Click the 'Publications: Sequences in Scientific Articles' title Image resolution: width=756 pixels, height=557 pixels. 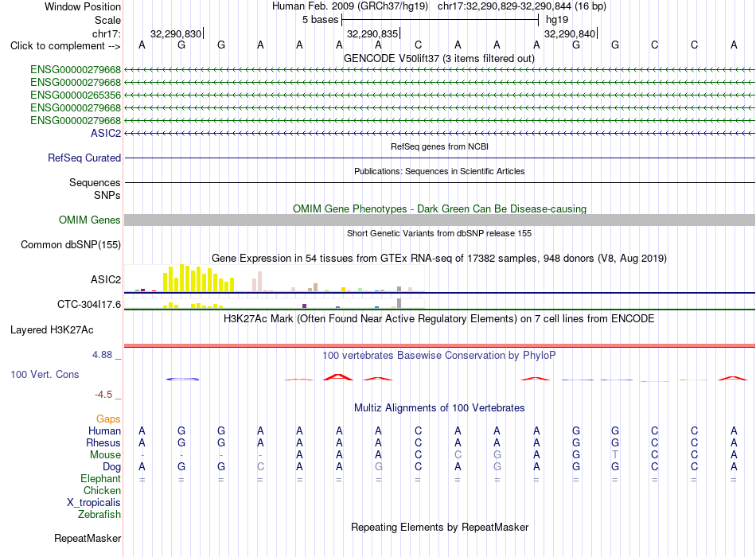[x=439, y=171]
